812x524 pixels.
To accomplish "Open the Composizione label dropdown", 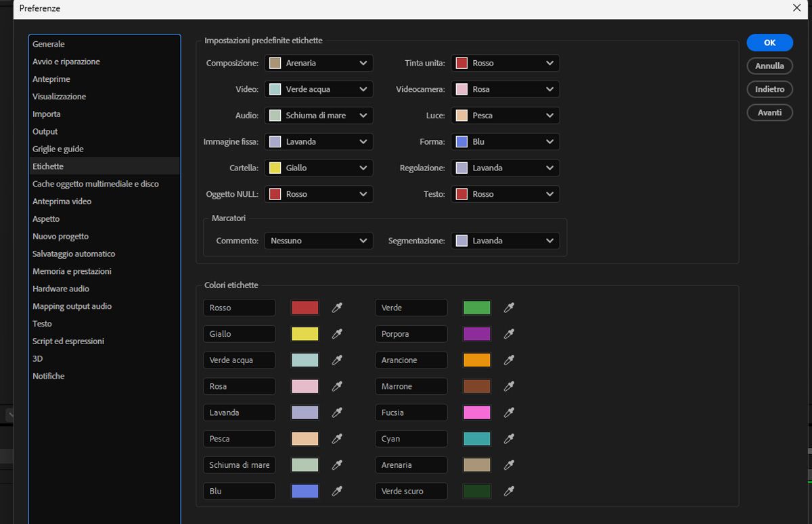I will click(x=319, y=63).
